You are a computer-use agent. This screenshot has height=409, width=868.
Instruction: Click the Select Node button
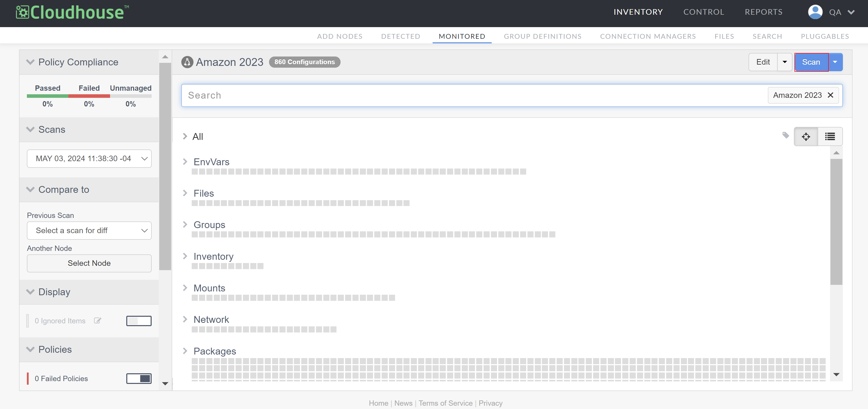[89, 263]
